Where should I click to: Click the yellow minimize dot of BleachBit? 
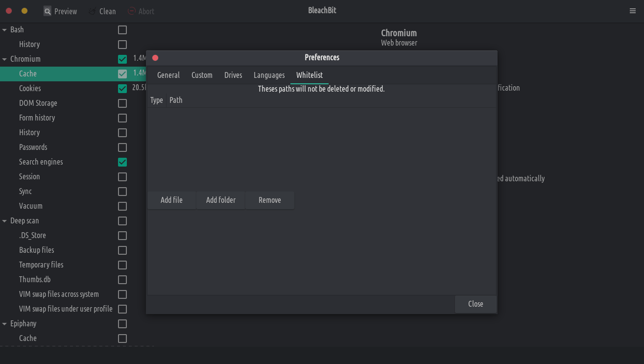coord(24,11)
